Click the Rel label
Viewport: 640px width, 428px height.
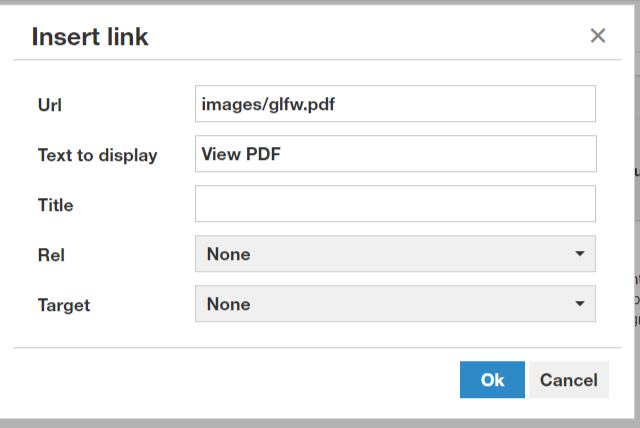tap(51, 255)
